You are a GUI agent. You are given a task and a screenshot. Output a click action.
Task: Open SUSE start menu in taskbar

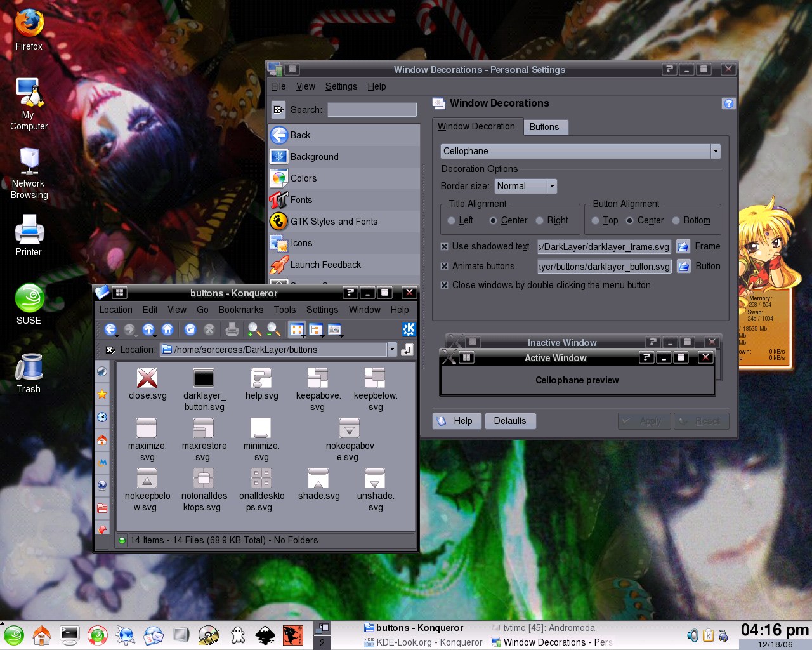coord(14,635)
